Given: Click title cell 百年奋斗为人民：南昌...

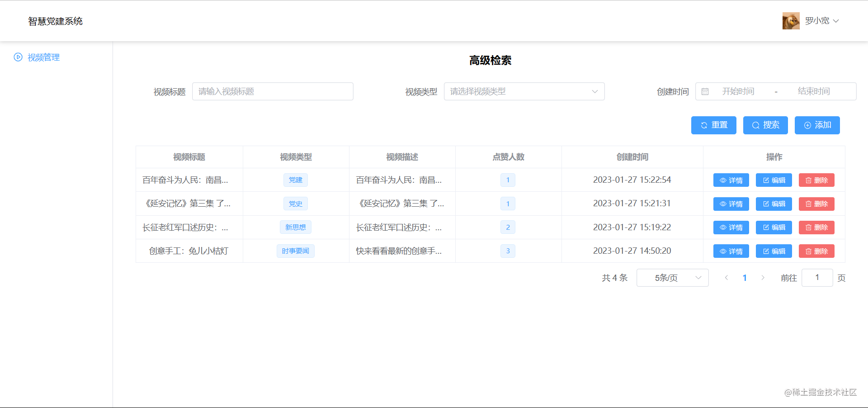Looking at the screenshot, I should (x=185, y=180).
